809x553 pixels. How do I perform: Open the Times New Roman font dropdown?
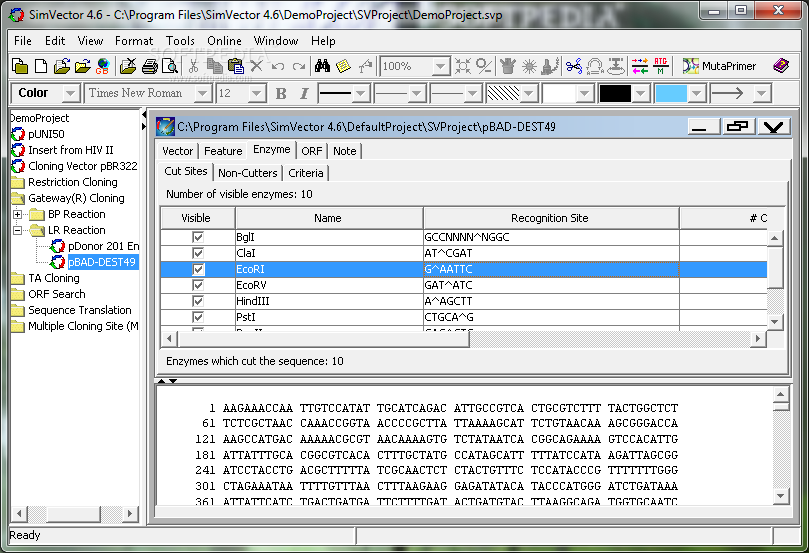203,93
